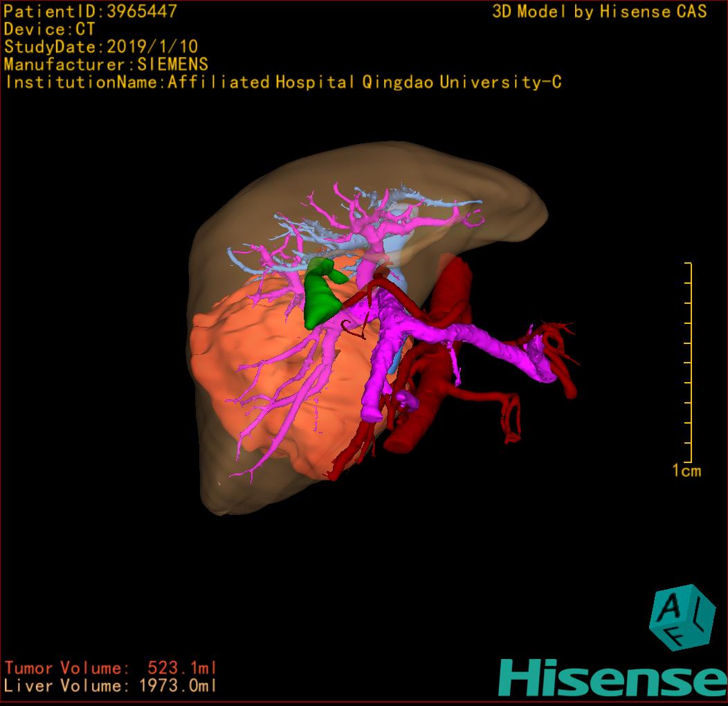Click the Hisense logo
The width and height of the screenshot is (728, 706).
(x=613, y=678)
